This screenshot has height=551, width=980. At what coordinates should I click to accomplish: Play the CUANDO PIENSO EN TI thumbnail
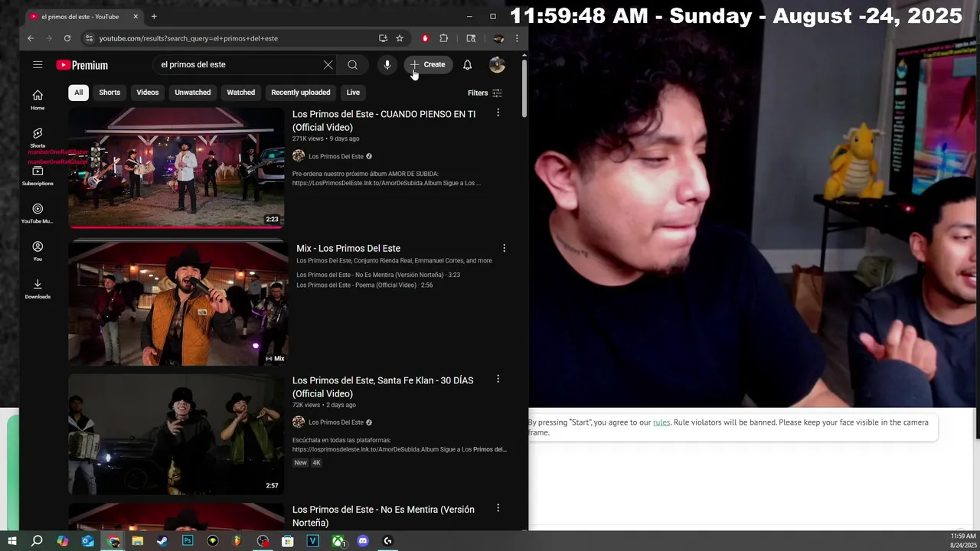(176, 168)
